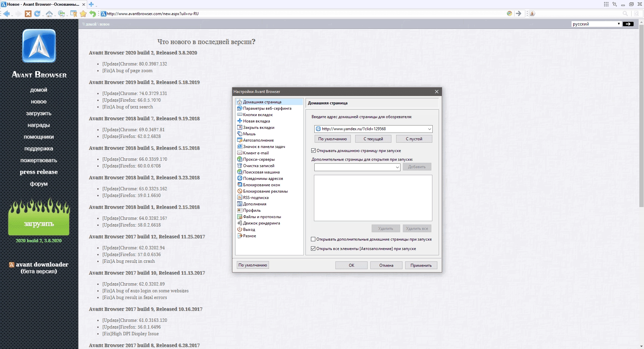Image resolution: width=644 pixels, height=349 pixels.
Task: Click the find-in-page icon in search box
Action: point(636,13)
